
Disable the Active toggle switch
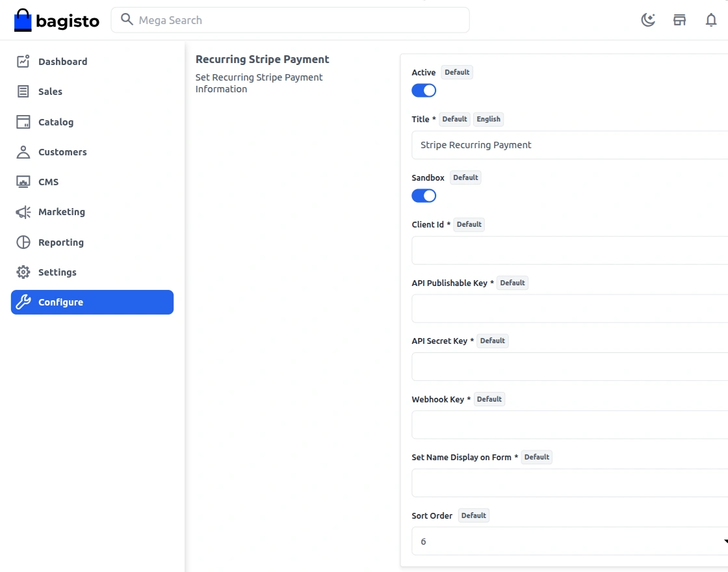424,90
